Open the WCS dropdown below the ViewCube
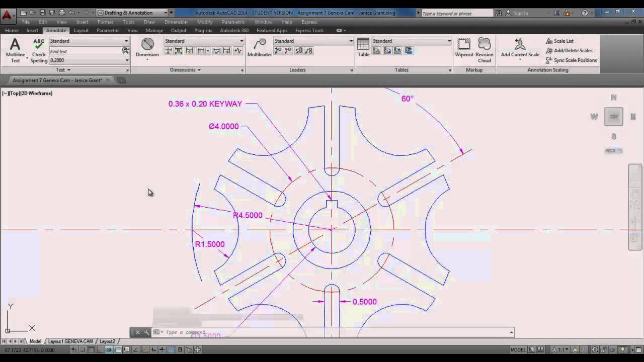644x362 pixels. coord(613,150)
